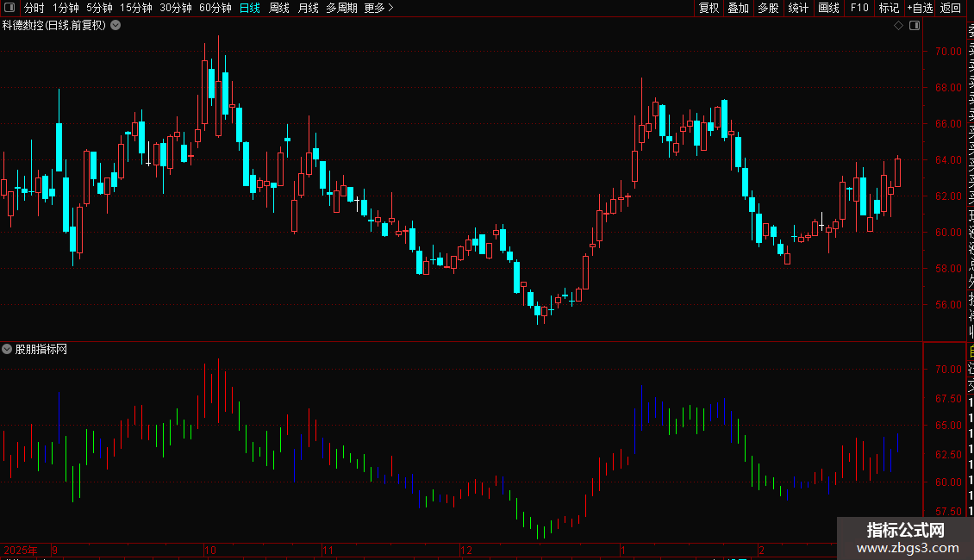Click 68.00 on main price axis

click(948, 88)
